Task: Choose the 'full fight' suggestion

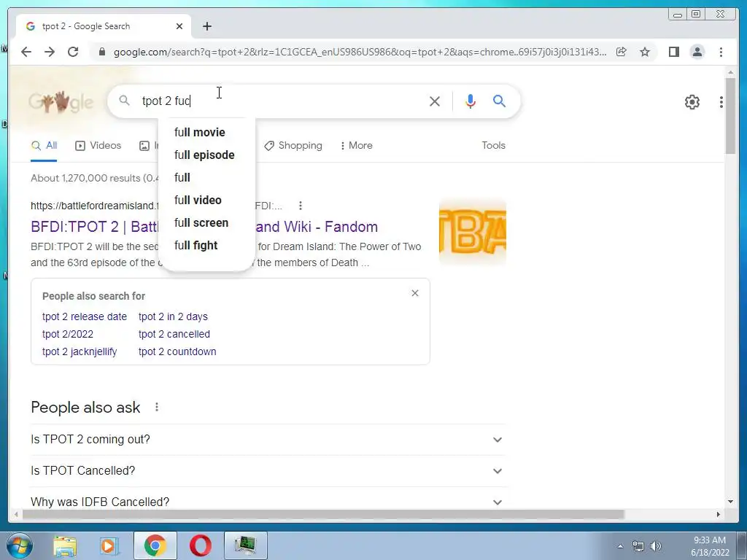Action: click(x=196, y=246)
